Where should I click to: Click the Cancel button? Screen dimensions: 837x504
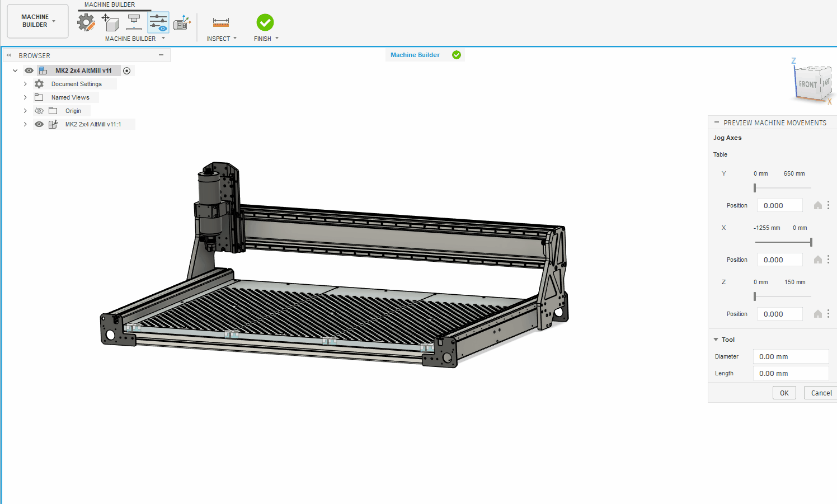tap(821, 393)
